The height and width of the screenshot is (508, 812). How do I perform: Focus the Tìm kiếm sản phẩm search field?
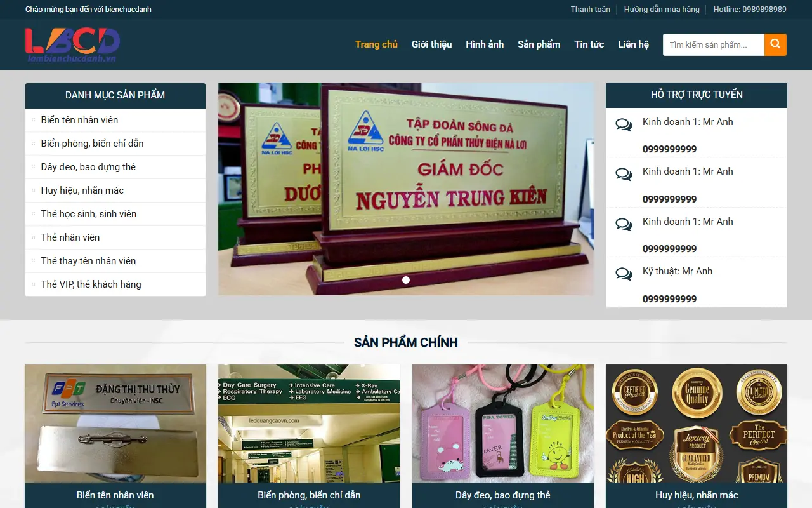pos(714,44)
